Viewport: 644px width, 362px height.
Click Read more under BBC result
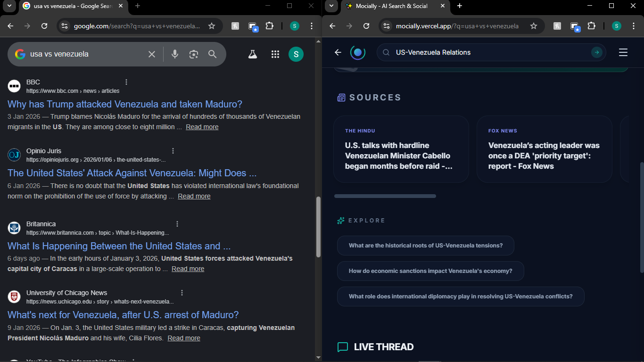point(202,127)
